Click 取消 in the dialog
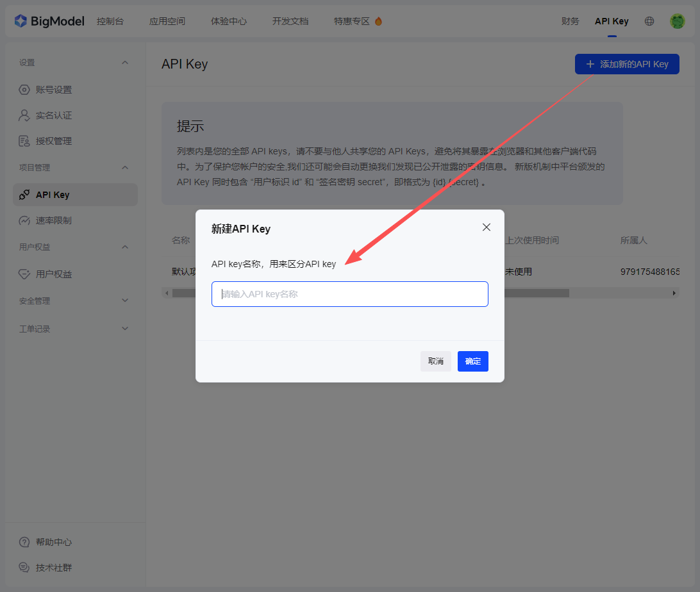 tap(436, 361)
